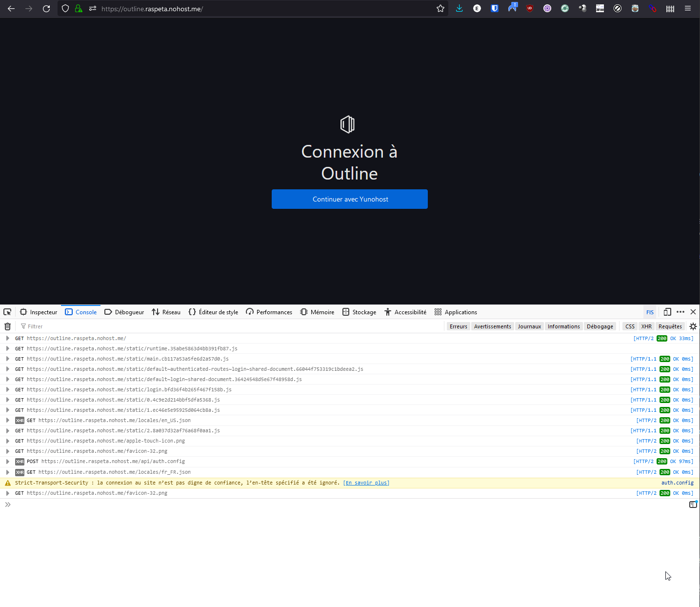Activate the element picker tool in DevTools
Viewport: 700px width, 607px height.
pos(7,312)
